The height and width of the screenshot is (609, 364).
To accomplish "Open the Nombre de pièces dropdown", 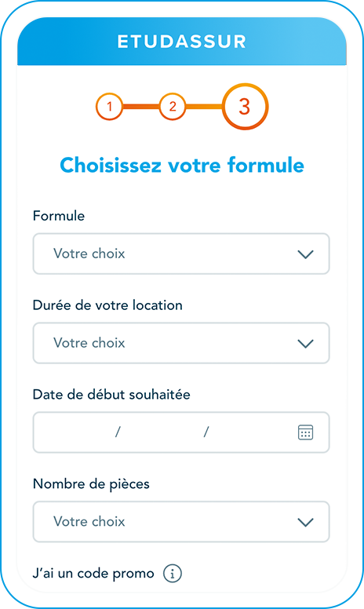I will (x=181, y=522).
